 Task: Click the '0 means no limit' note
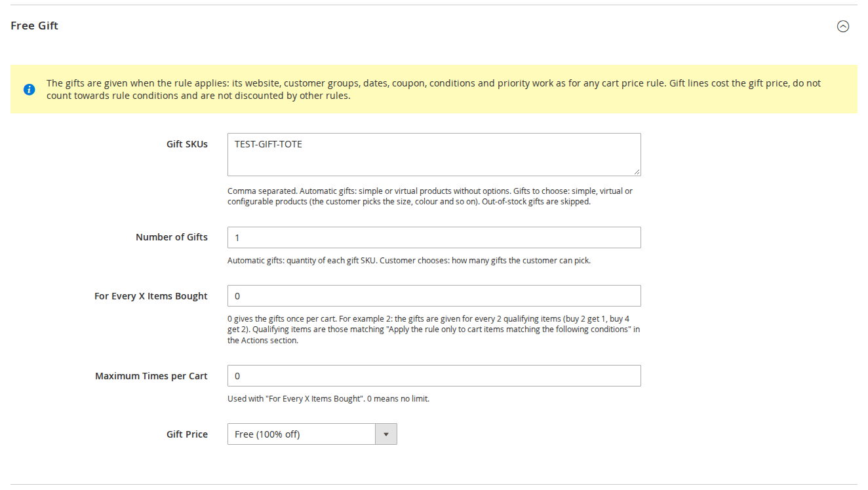328,398
